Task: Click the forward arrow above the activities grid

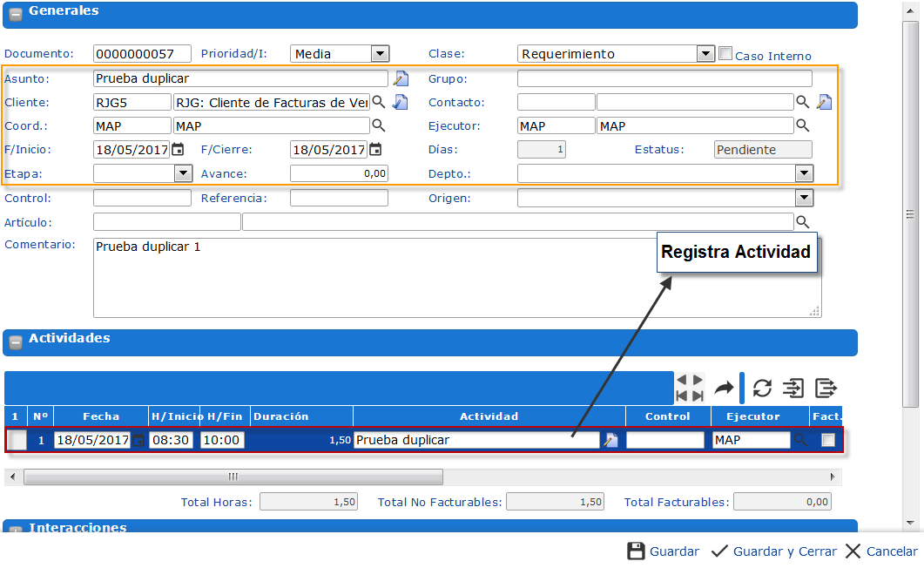Action: (x=723, y=388)
